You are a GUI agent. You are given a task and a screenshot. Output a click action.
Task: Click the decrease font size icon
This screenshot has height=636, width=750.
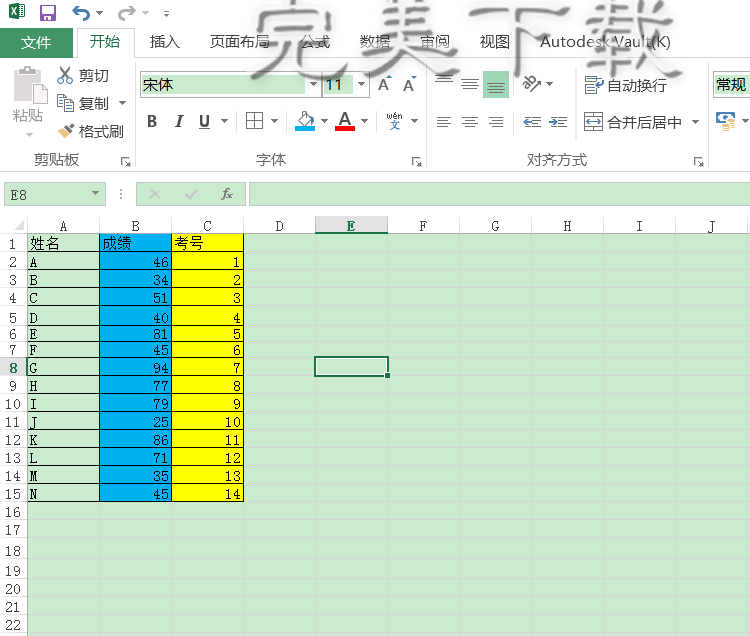pyautogui.click(x=409, y=84)
